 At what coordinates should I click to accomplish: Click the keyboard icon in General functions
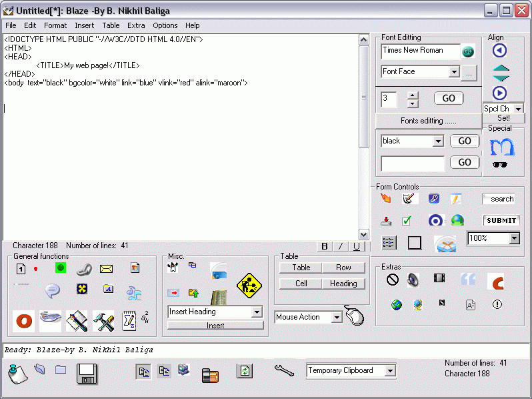coord(50,321)
